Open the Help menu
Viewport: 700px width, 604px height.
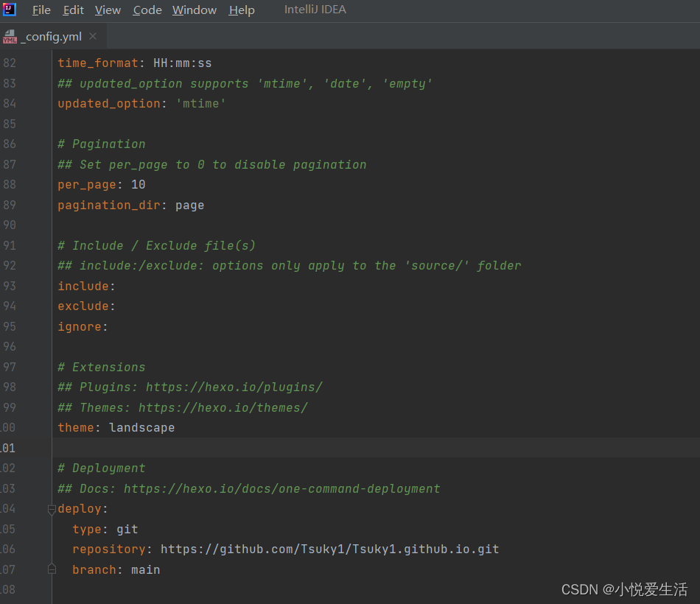pyautogui.click(x=241, y=10)
